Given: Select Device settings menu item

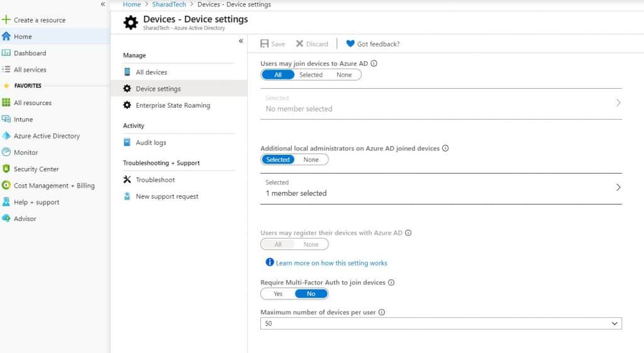Looking at the screenshot, I should tap(179, 88).
